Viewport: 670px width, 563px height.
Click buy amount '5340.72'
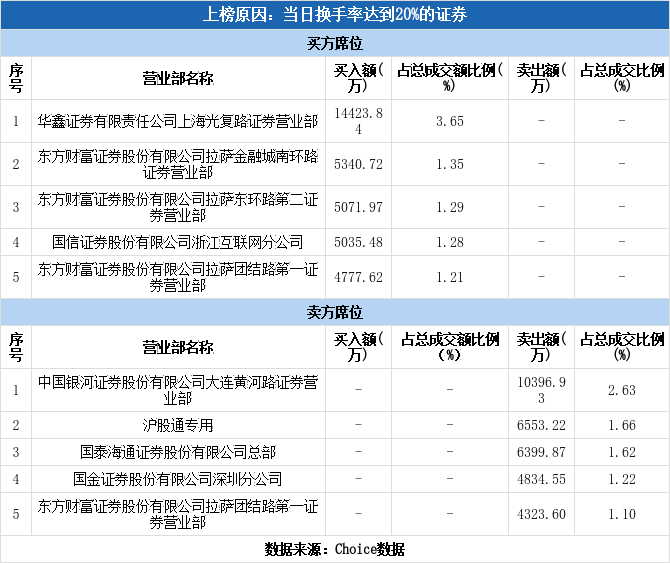click(358, 164)
